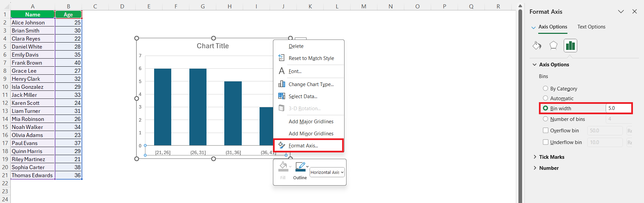
Task: Enable the Underflow bin checkbox
Action: click(x=545, y=142)
